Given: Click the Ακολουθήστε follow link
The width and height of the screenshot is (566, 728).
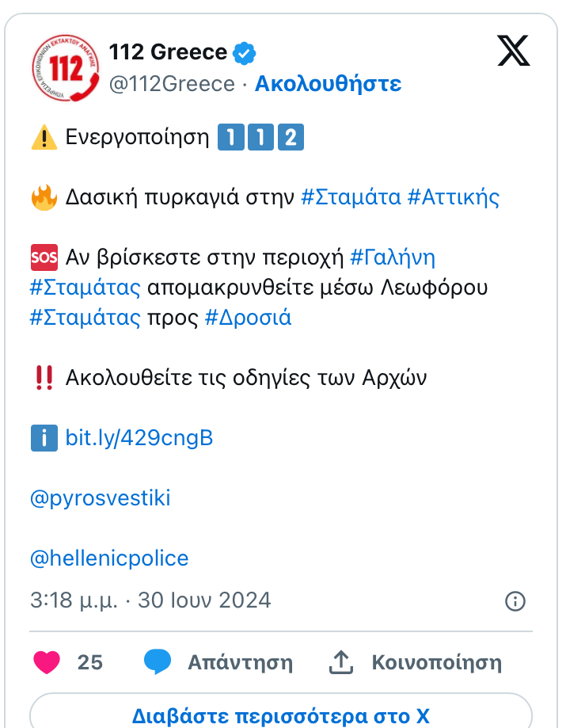Looking at the screenshot, I should tap(328, 84).
